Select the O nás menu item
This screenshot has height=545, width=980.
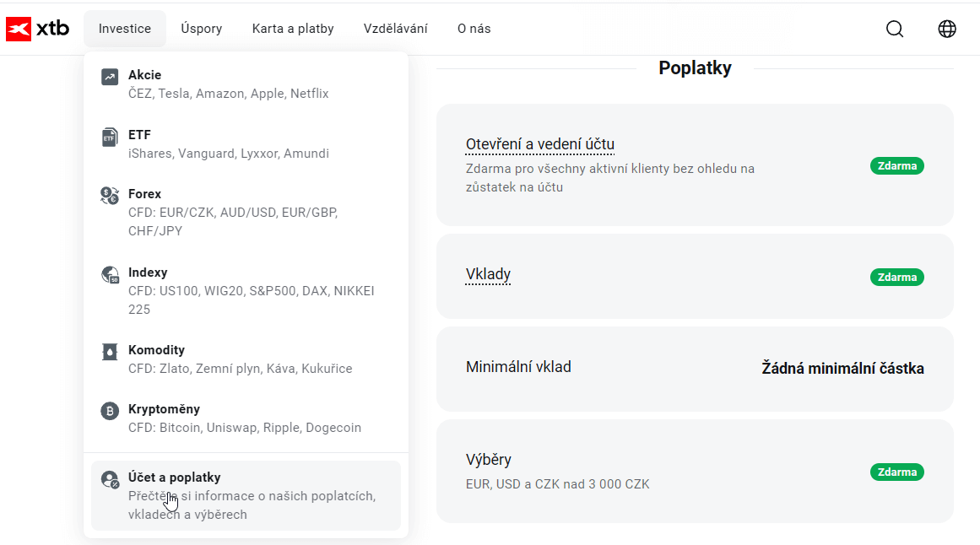pos(474,29)
